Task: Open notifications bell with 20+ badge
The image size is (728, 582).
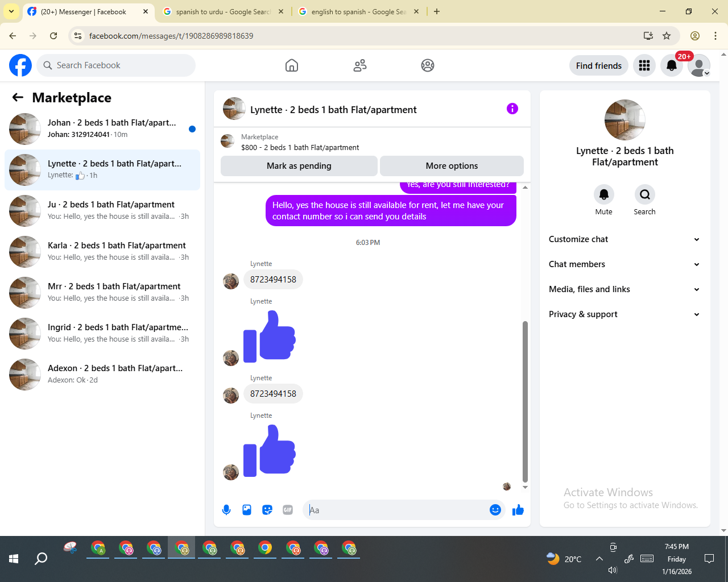Action: click(672, 65)
